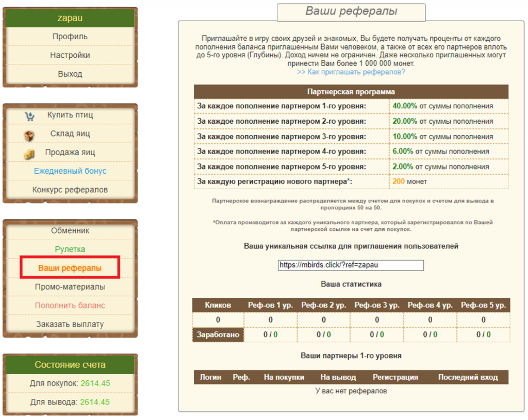Screen dimensions: 528x420
Task: Click the 'У вас нет рефералов' message
Action: tap(351, 391)
